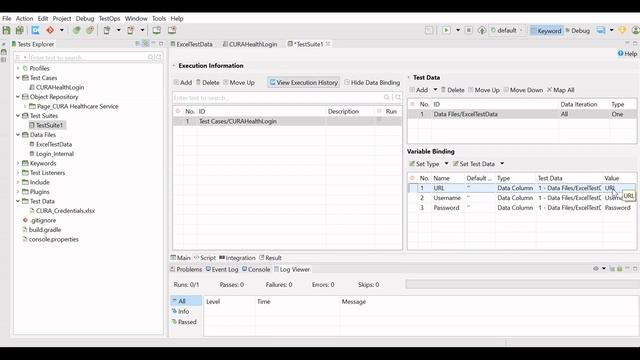
Task: Click the Record Web globe icon
Action: coord(76,30)
